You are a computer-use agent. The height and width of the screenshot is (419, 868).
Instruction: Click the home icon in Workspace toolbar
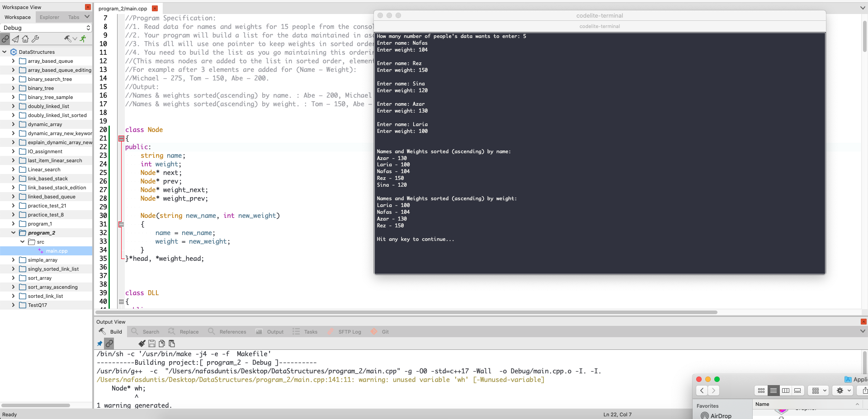(x=25, y=39)
